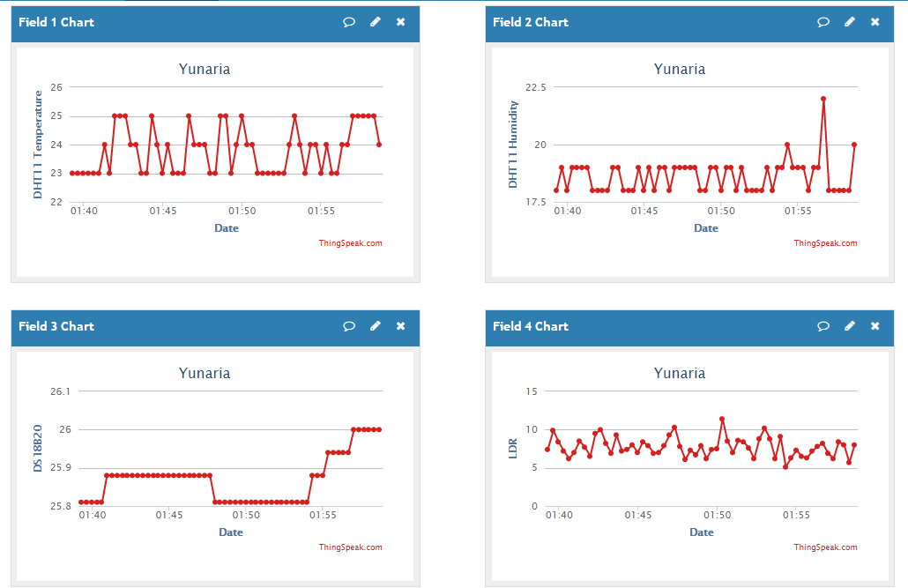Viewport: 908px width, 588px height.
Task: Click the '22.5' y-axis value in Field 2 Chart
Action: [x=536, y=87]
